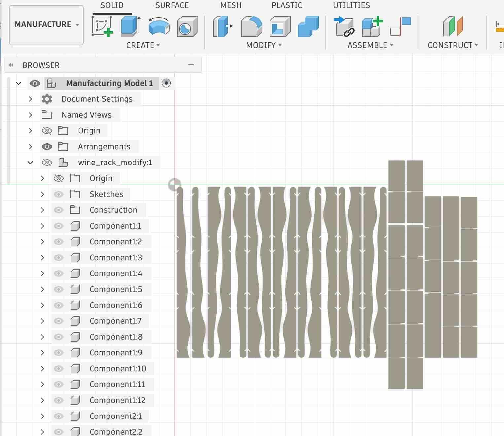Select the Create Sketch tool
This screenshot has width=504, height=436.
click(x=102, y=26)
